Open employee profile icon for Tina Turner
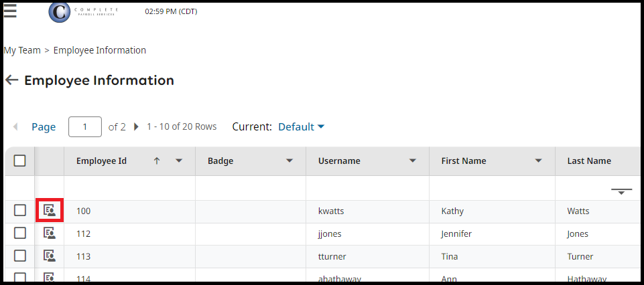The height and width of the screenshot is (285, 644). click(49, 256)
